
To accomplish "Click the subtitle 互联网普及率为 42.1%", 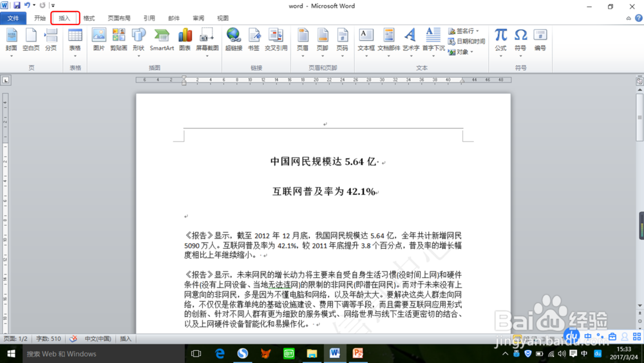I will tap(324, 191).
